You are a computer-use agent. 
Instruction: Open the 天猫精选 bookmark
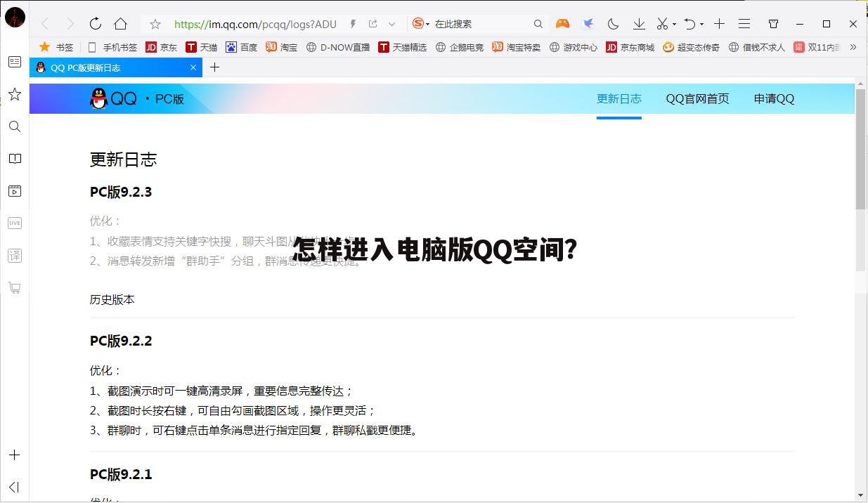click(x=402, y=47)
